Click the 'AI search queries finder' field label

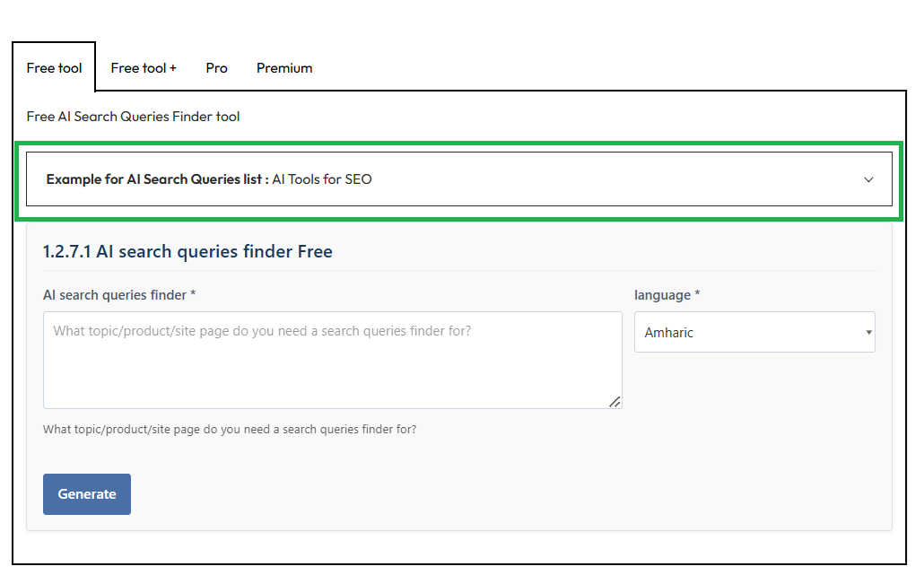pos(115,295)
